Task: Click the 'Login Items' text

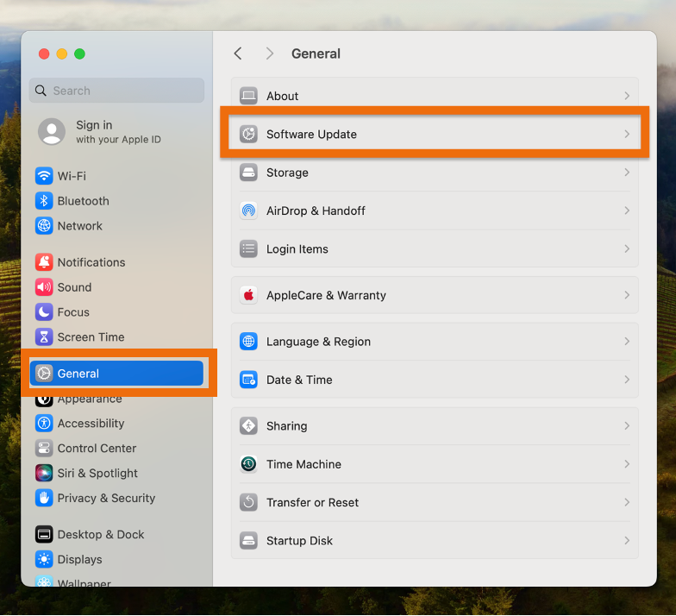Action: click(297, 248)
